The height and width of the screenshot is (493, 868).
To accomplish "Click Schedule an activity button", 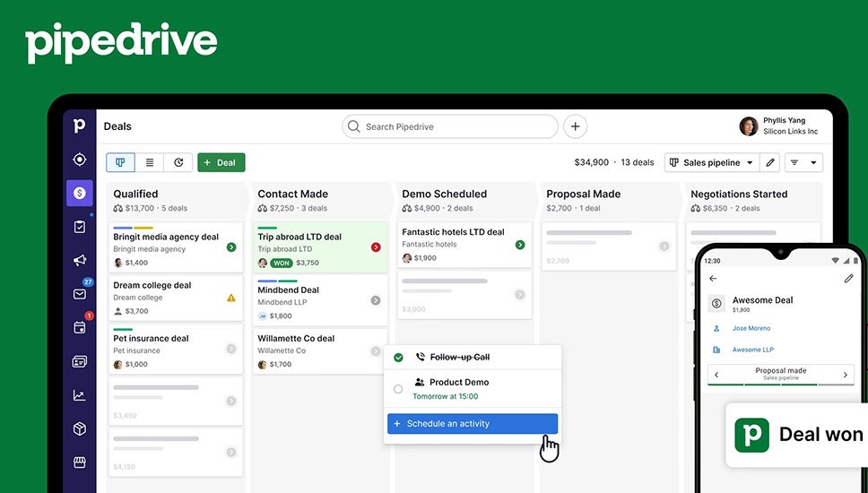I will click(473, 424).
